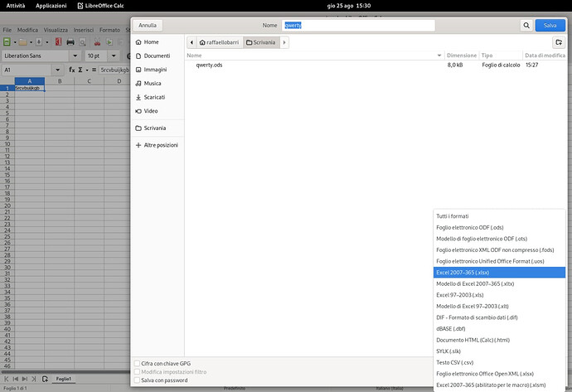Click the create new folder icon
Viewport: 572px width, 392px height.
pyautogui.click(x=559, y=42)
